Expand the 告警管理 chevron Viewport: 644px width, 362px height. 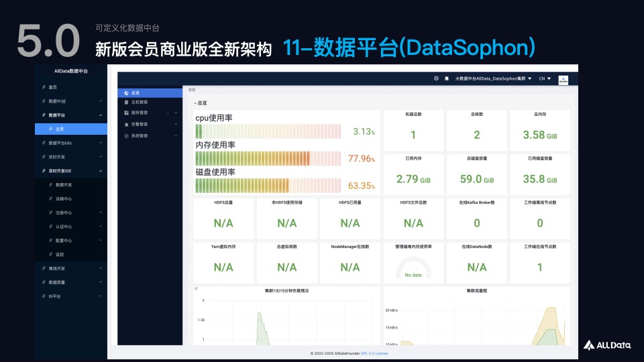(x=176, y=125)
